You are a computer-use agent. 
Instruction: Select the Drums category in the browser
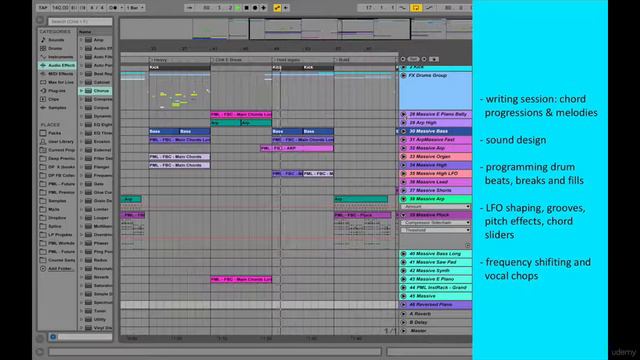[56, 49]
